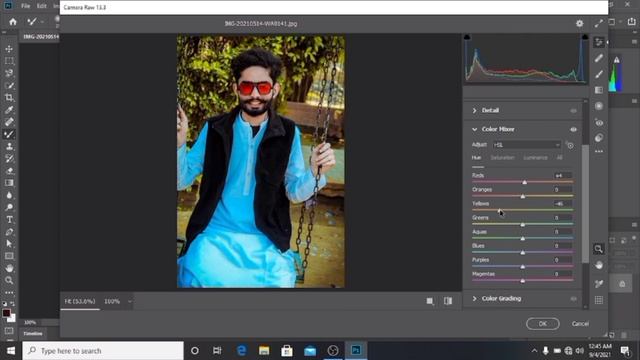Click the OK button
Viewport: 640px width, 360px height.
coord(543,324)
